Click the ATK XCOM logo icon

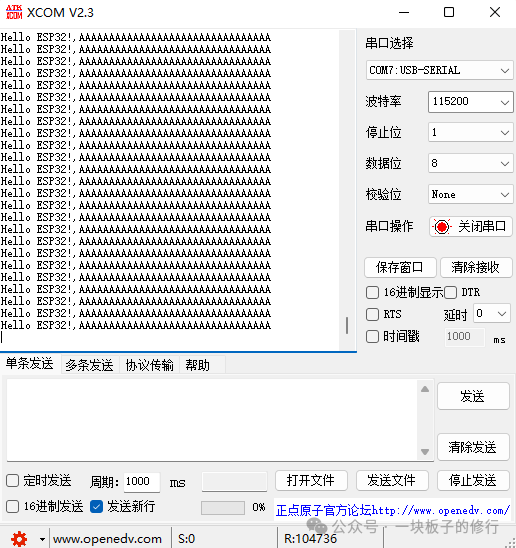14,12
